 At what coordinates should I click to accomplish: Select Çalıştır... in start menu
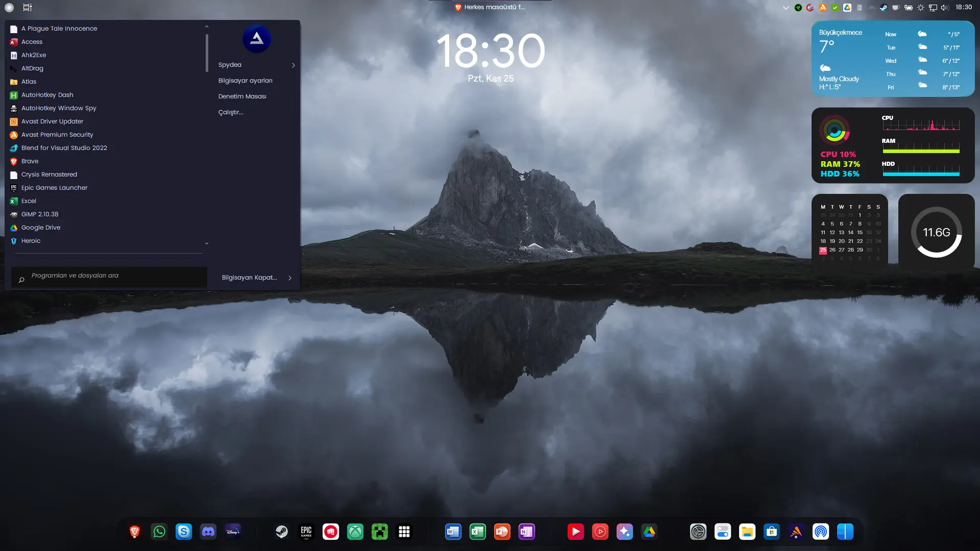click(x=231, y=112)
